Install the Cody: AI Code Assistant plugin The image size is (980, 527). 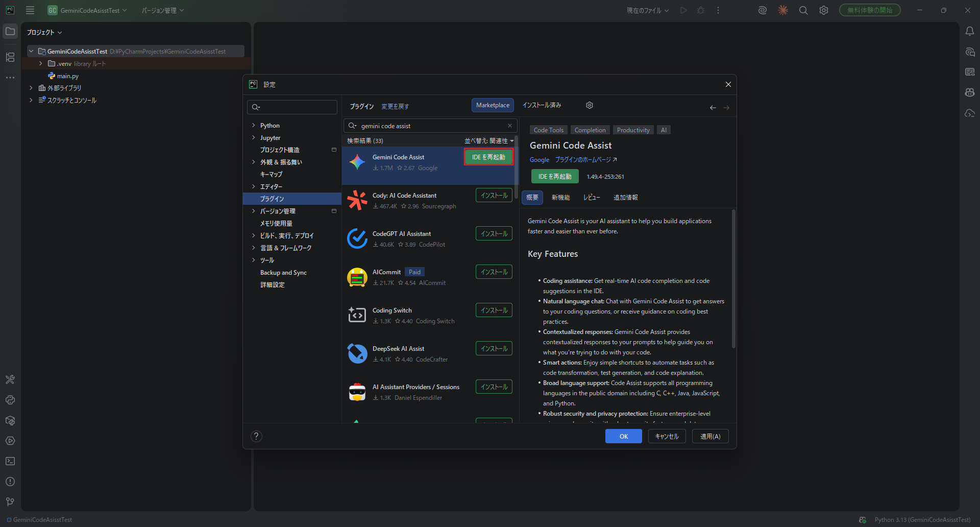pos(494,196)
